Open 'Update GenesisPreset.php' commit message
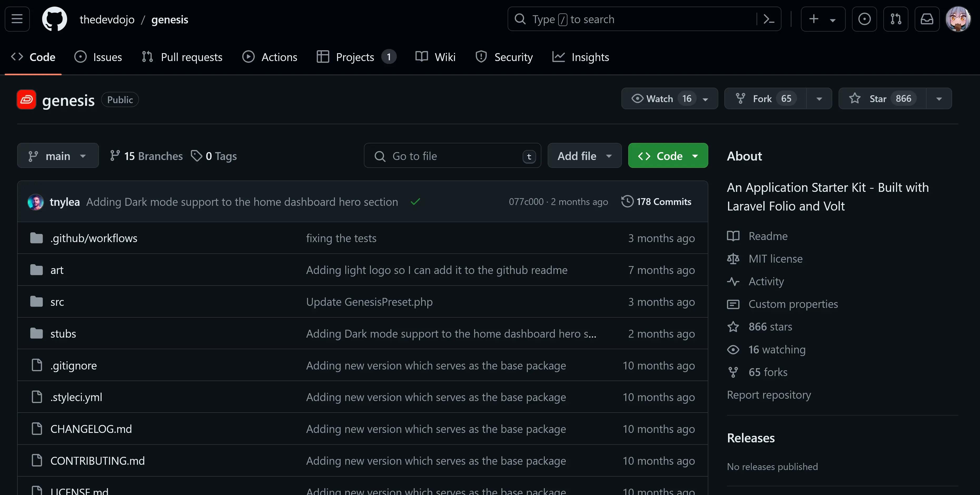980x495 pixels. coord(369,302)
